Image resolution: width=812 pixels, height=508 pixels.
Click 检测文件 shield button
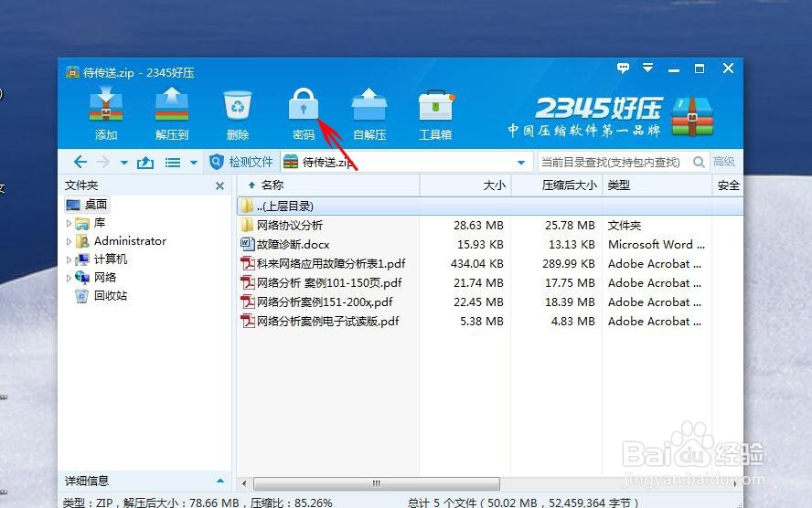pyautogui.click(x=240, y=163)
